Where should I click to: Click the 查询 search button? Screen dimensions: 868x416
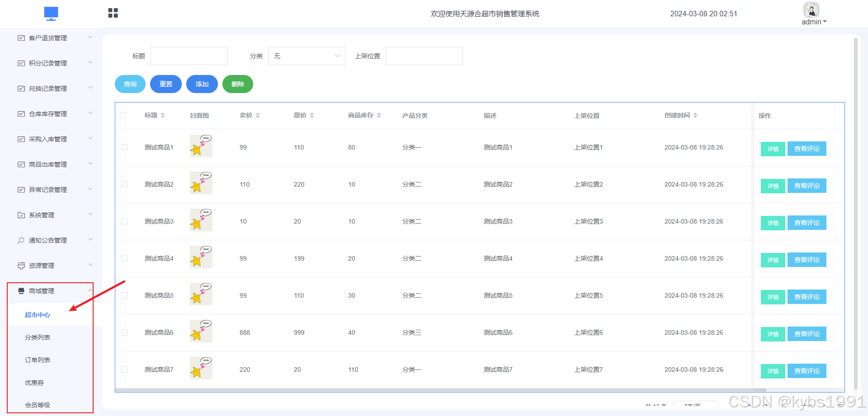pyautogui.click(x=130, y=84)
